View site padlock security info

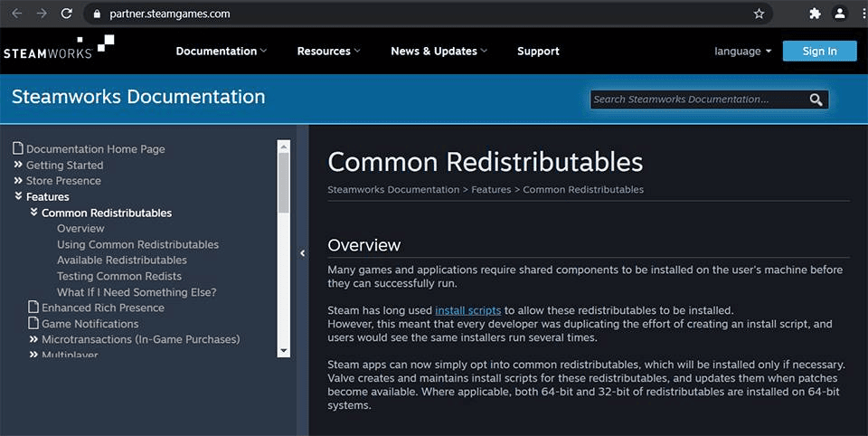point(99,14)
